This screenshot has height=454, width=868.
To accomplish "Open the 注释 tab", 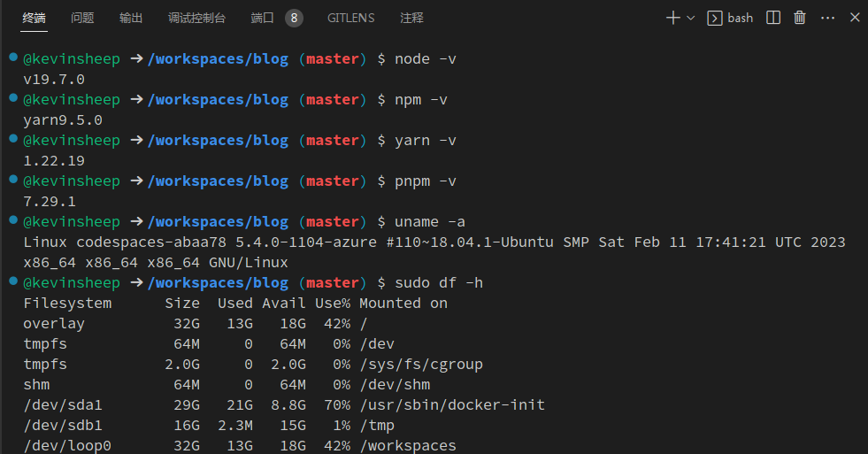I will coord(411,18).
